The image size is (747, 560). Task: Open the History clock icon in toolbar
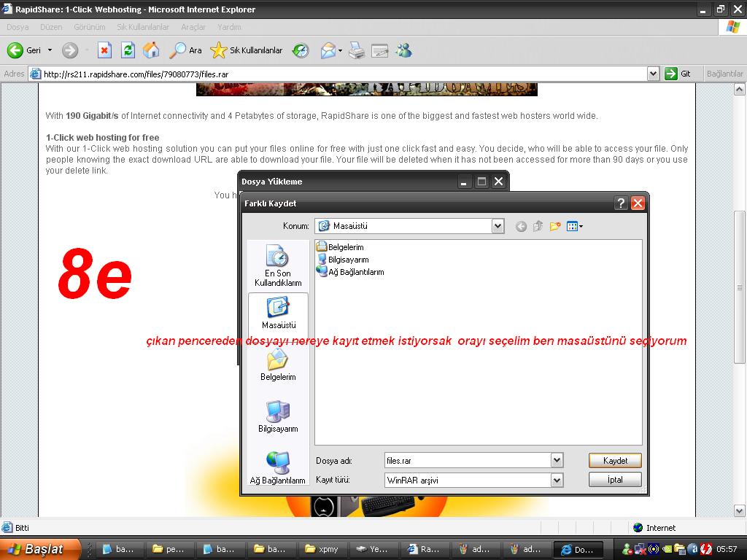pos(301,50)
